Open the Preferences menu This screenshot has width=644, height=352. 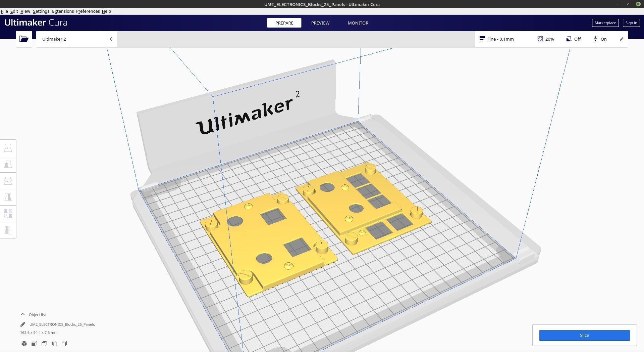88,11
